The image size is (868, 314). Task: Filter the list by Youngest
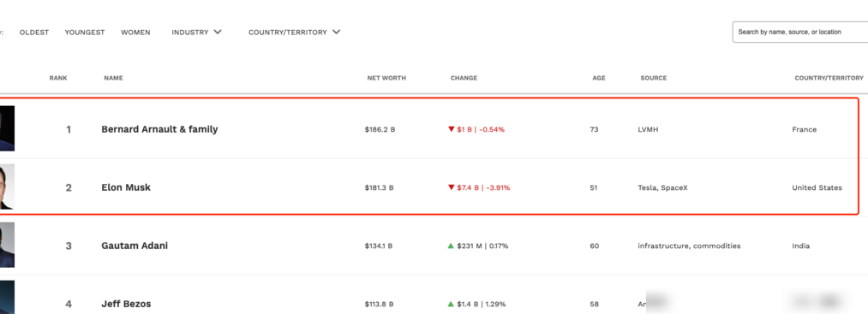[x=85, y=32]
